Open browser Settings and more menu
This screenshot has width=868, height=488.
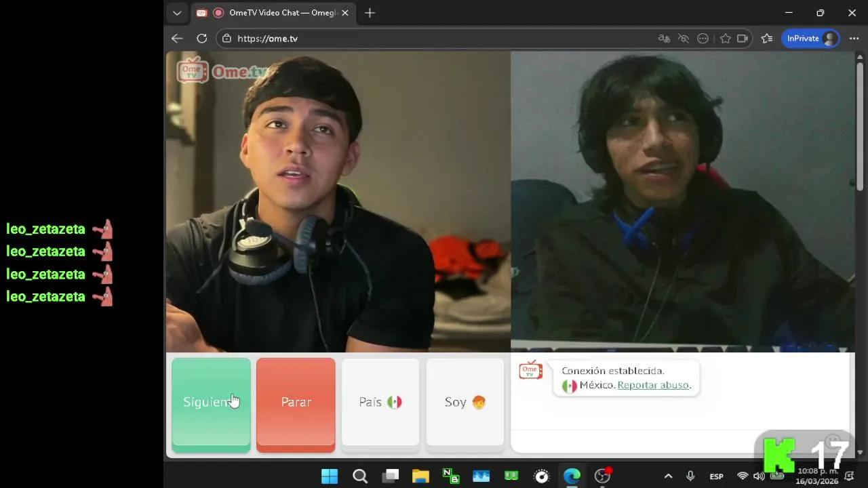coord(854,39)
